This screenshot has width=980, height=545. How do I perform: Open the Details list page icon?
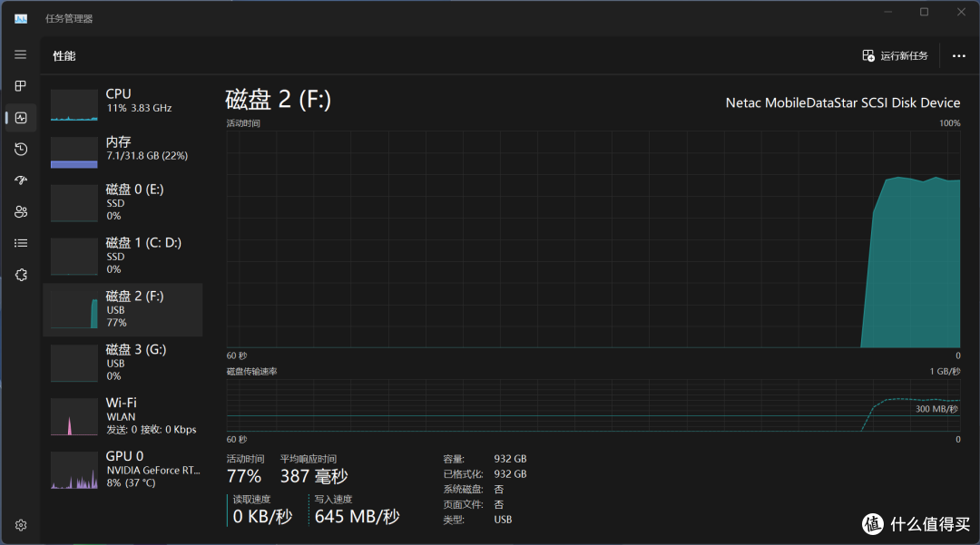point(21,243)
